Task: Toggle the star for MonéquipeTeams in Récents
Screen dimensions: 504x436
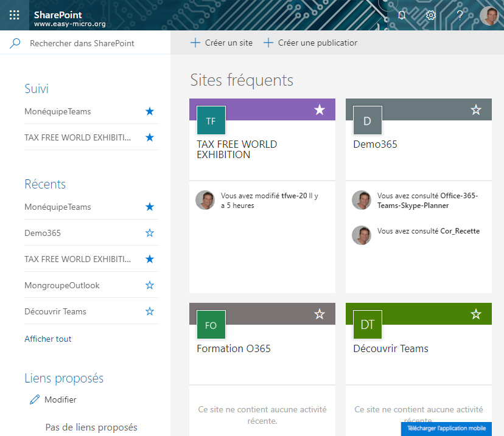Action: pyautogui.click(x=150, y=207)
